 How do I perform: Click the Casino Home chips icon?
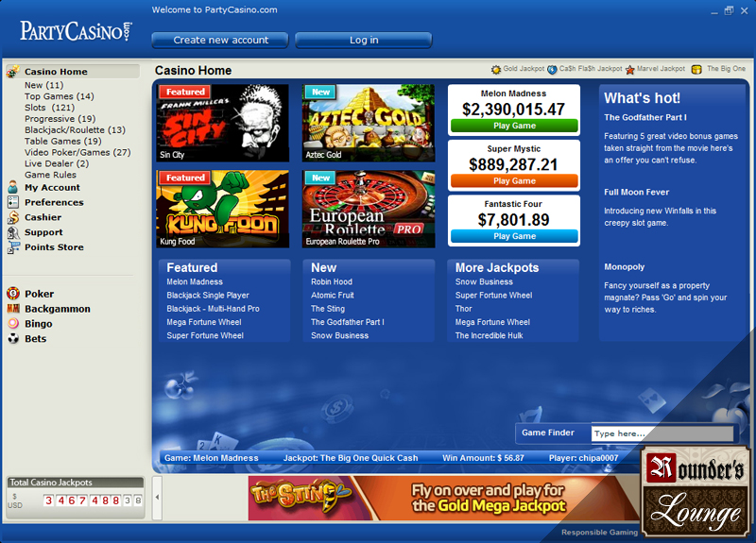(x=13, y=72)
